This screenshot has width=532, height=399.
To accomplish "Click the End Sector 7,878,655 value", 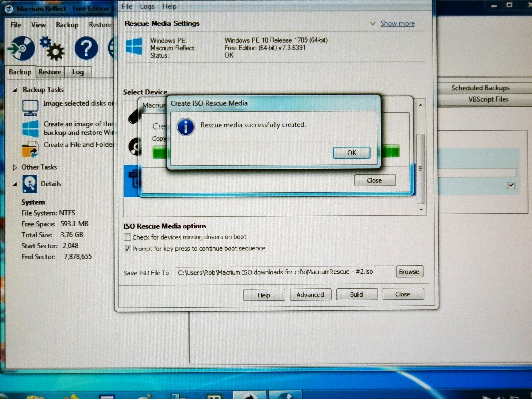I will pyautogui.click(x=78, y=256).
